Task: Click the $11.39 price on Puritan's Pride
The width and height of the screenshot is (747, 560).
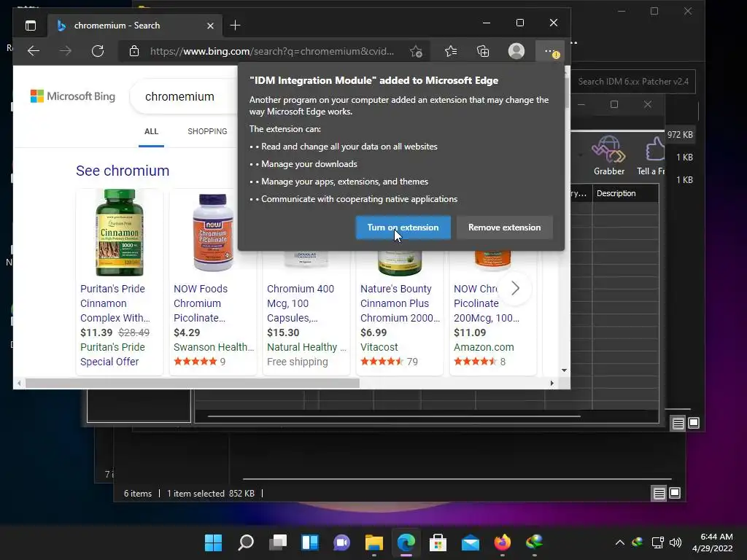Action: pos(96,332)
